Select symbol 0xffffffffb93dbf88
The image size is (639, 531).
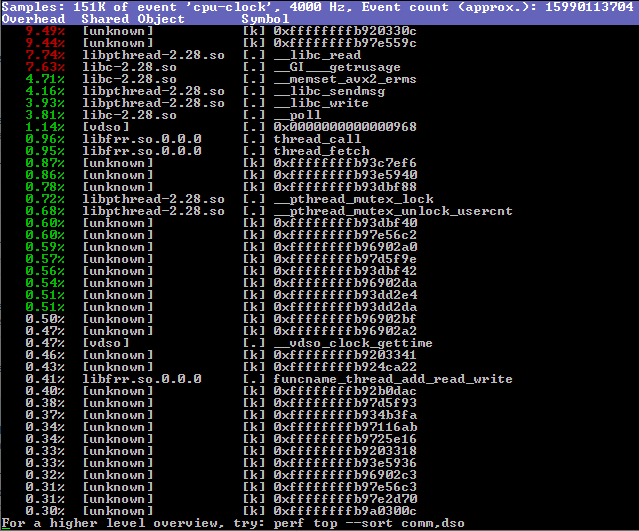point(345,187)
